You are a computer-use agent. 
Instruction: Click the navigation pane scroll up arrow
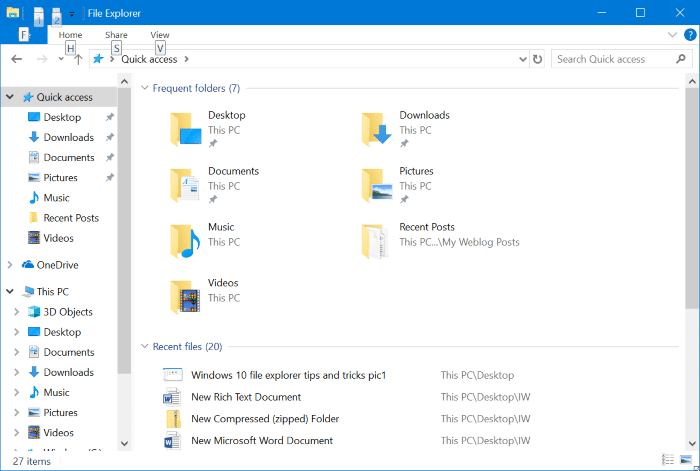[125, 82]
